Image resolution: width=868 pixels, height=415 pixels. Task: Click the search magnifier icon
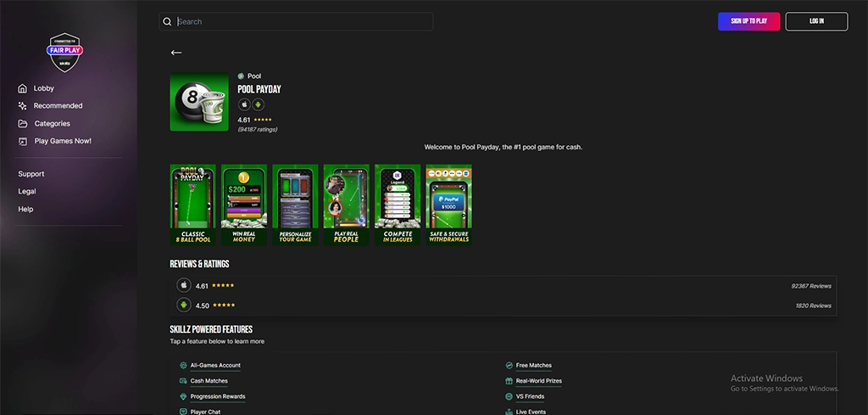pyautogui.click(x=167, y=21)
